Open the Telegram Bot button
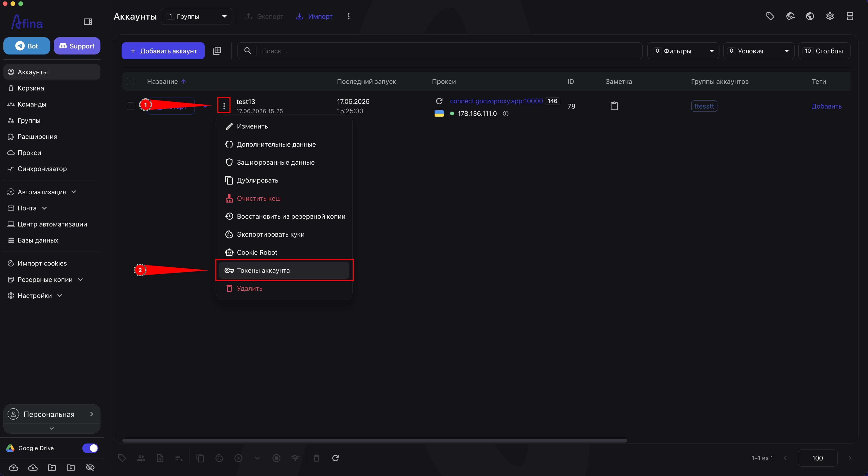Image resolution: width=868 pixels, height=476 pixels. [x=27, y=46]
